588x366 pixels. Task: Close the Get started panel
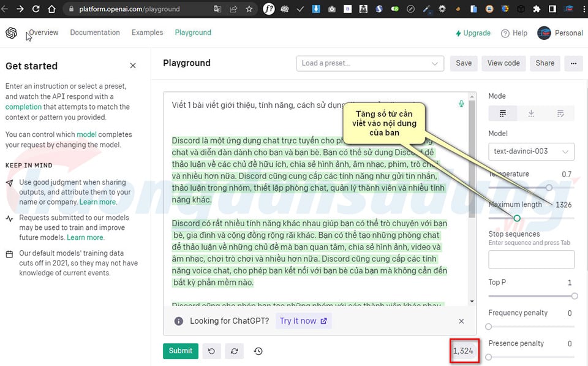133,66
